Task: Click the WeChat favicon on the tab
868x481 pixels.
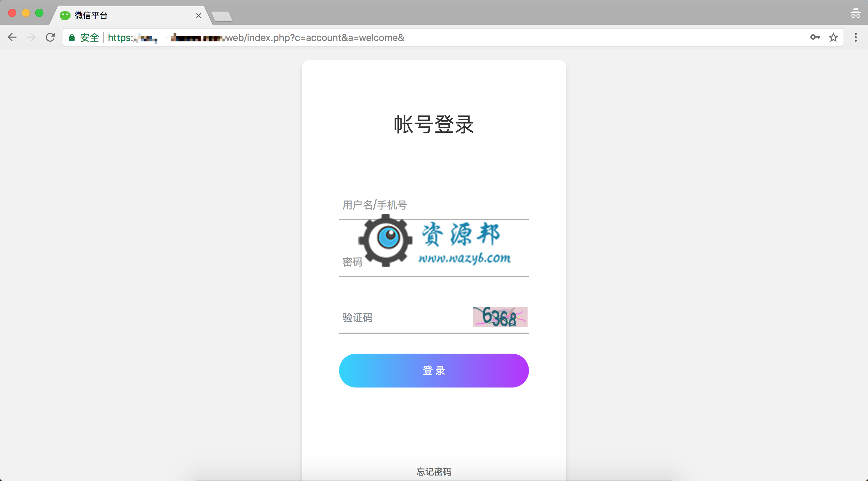Action: point(65,15)
